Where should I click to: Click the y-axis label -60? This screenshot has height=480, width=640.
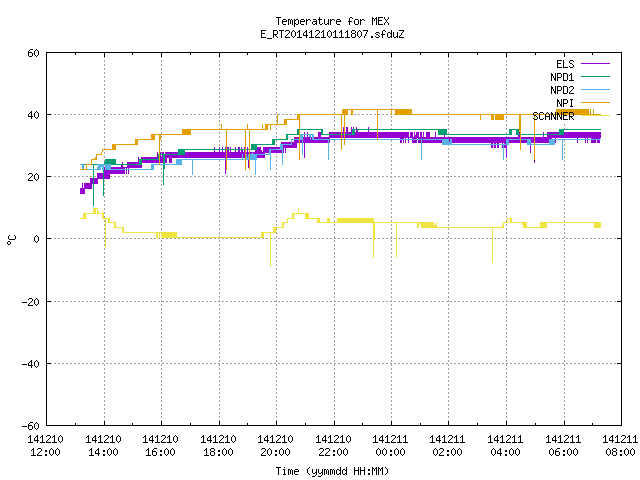click(31, 426)
